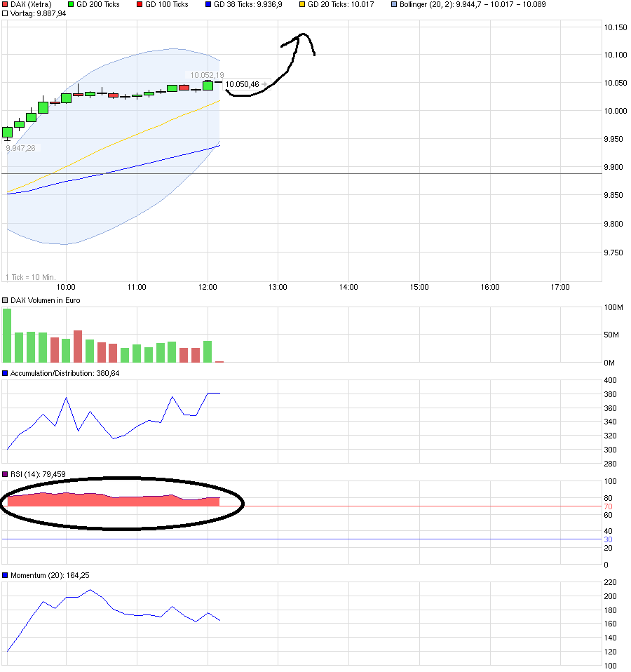Click the 50M volume axis label
The height and width of the screenshot is (672, 631).
click(x=611, y=335)
